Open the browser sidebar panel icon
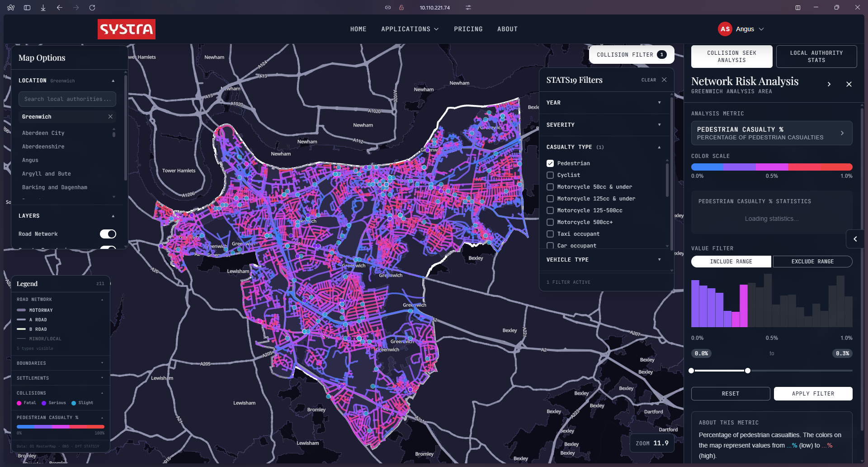 (x=27, y=8)
